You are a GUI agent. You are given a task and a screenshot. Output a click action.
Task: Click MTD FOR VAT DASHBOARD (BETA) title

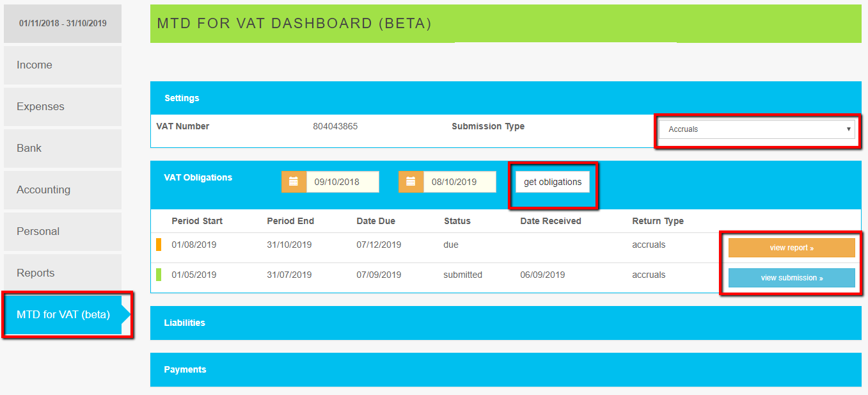(x=294, y=24)
